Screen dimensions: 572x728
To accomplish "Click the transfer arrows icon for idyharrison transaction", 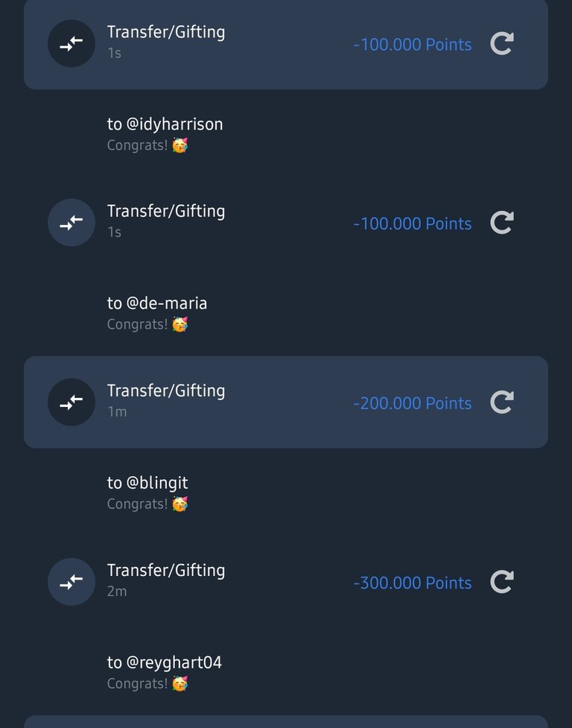I will pos(71,43).
